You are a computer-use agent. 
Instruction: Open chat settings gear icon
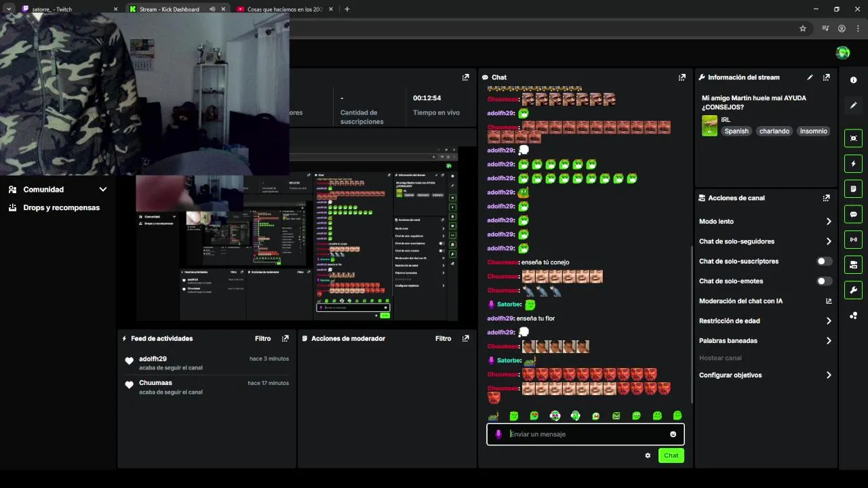[x=648, y=455]
